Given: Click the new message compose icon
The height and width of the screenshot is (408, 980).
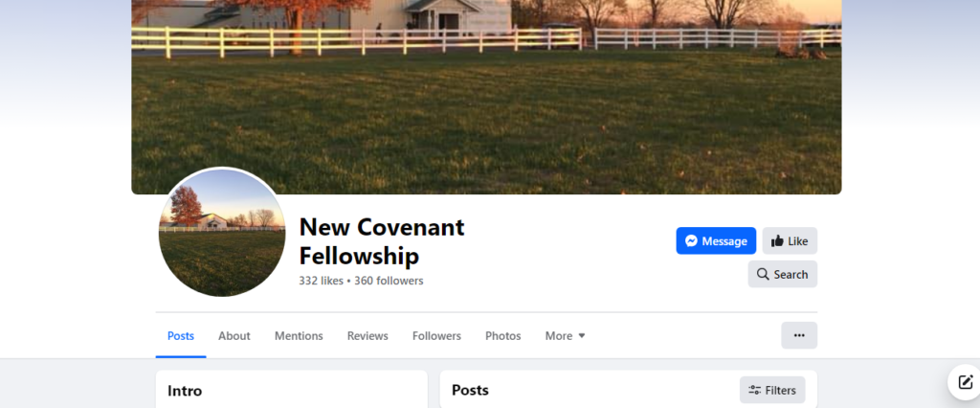Looking at the screenshot, I should pyautogui.click(x=965, y=381).
